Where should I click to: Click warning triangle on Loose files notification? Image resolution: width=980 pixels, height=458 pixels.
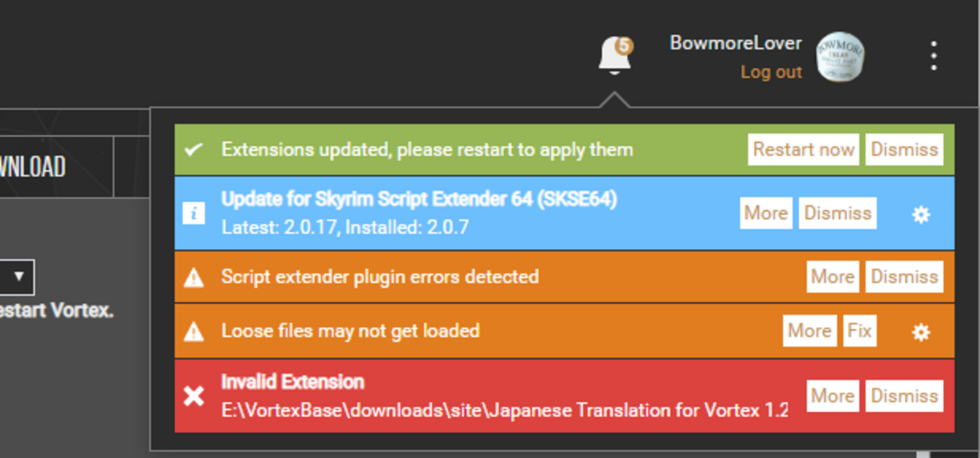[194, 331]
